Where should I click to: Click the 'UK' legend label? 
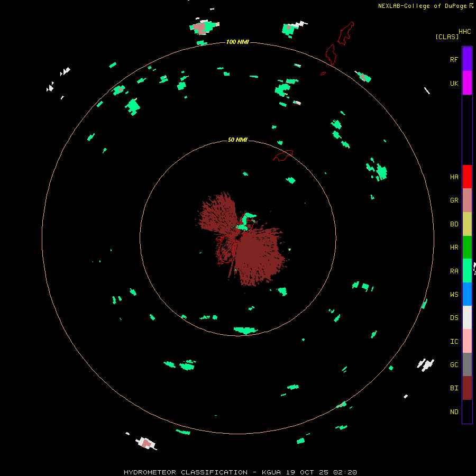tap(454, 83)
